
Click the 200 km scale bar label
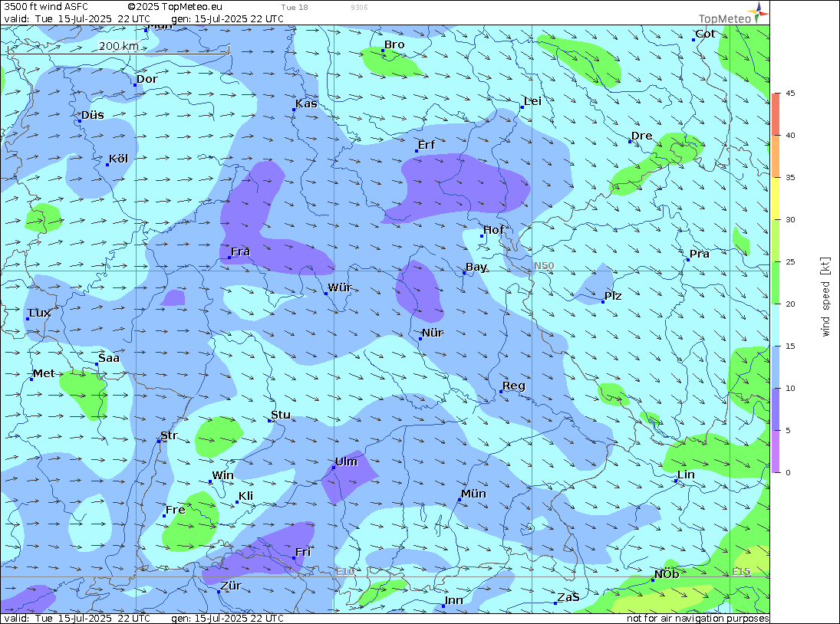coord(119,46)
